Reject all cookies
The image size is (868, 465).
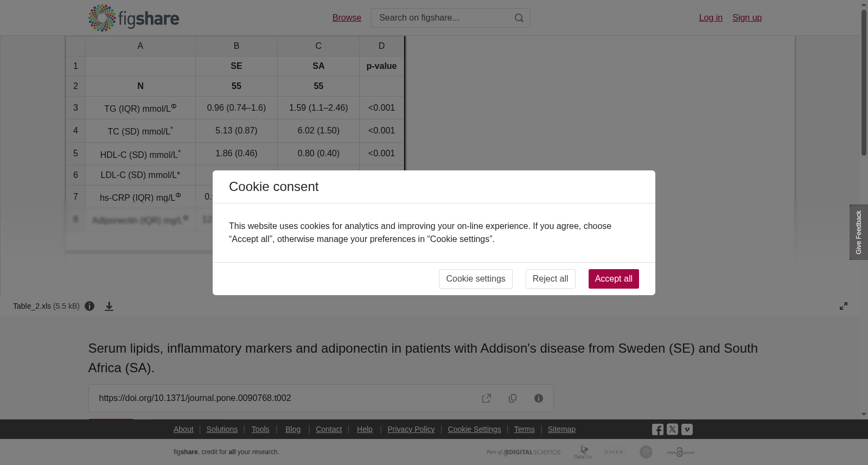pos(550,279)
